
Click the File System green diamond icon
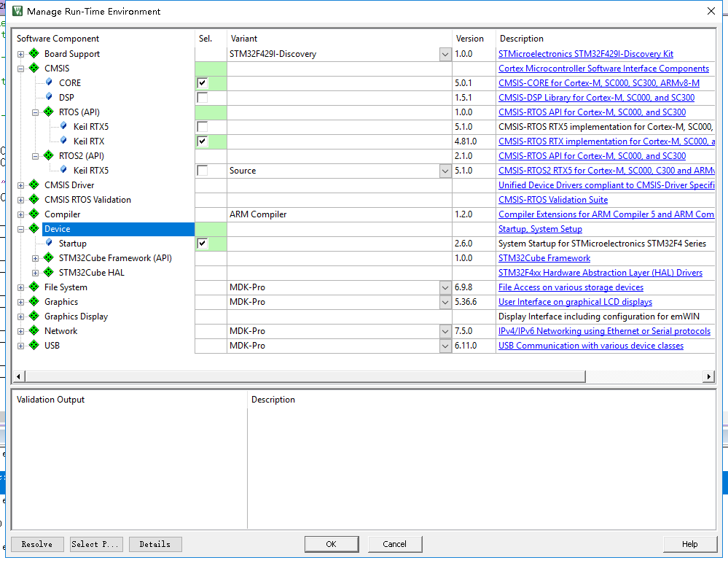tap(34, 287)
